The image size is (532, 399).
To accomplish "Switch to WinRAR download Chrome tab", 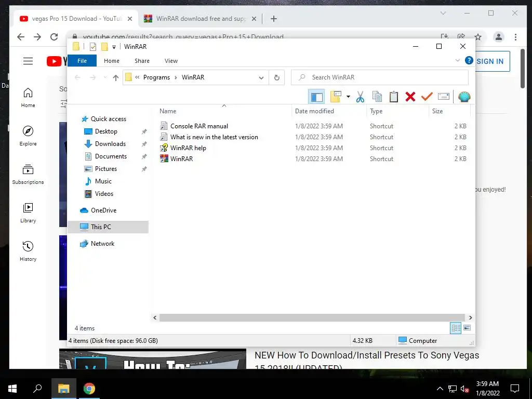I will (x=201, y=19).
